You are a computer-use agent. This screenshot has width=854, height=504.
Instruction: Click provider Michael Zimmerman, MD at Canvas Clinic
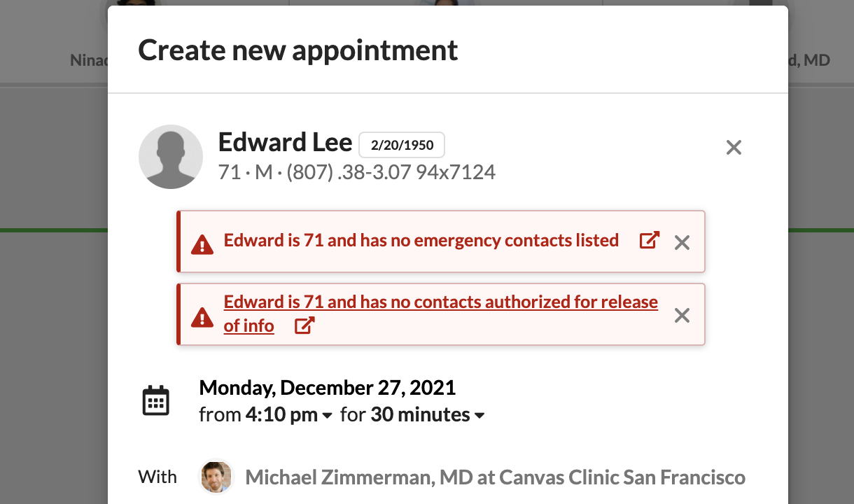[495, 478]
